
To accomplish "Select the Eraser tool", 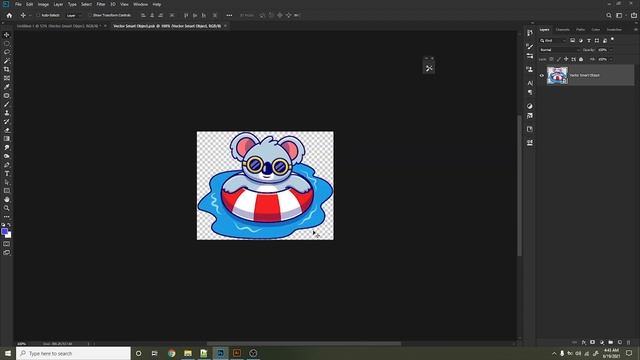I will [x=7, y=130].
